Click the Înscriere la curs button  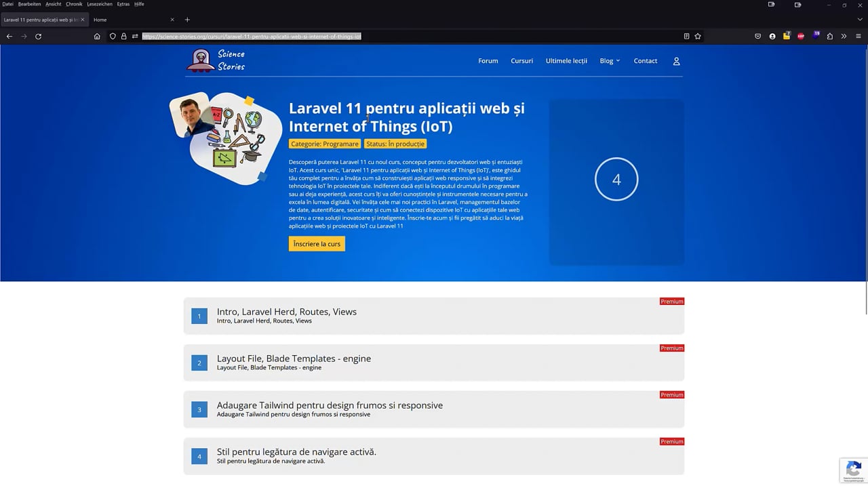317,243
